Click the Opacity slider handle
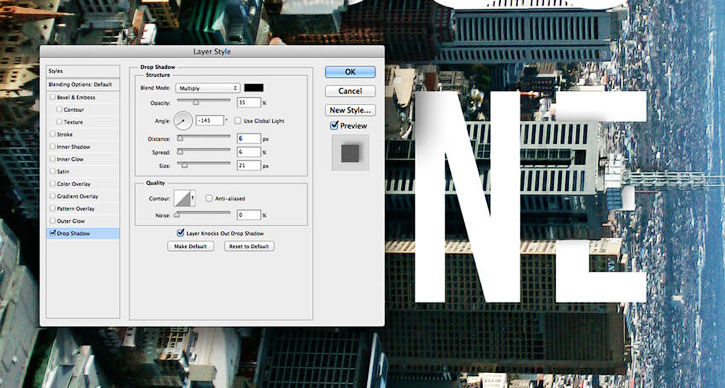The width and height of the screenshot is (725, 388). pos(196,102)
